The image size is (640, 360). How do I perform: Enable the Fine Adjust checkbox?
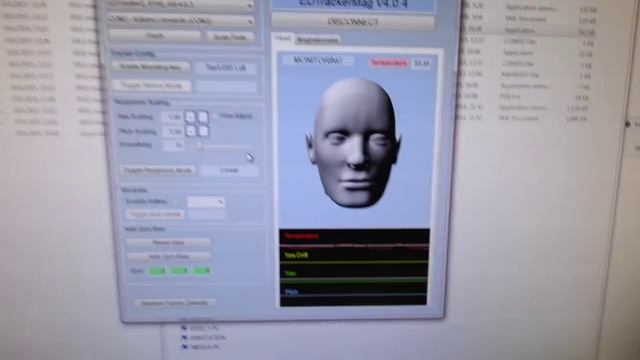215,116
